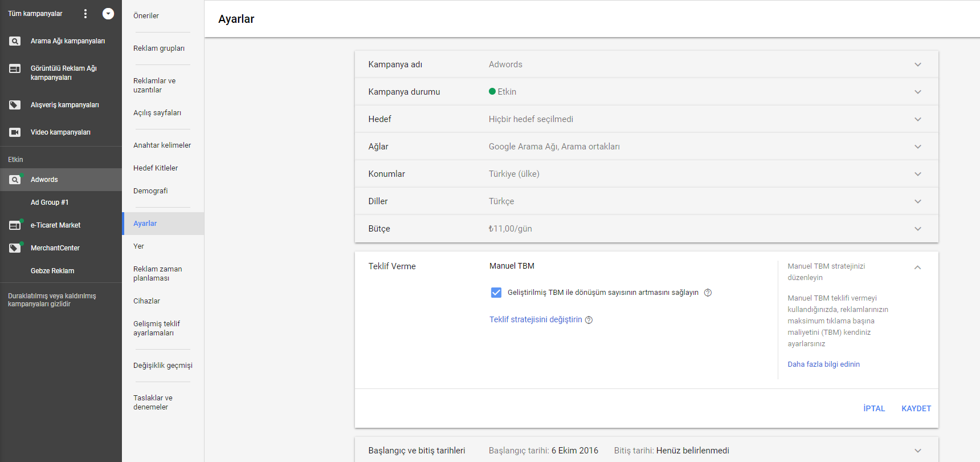Click the Arama Ağı kampanyaları search icon

click(15, 41)
